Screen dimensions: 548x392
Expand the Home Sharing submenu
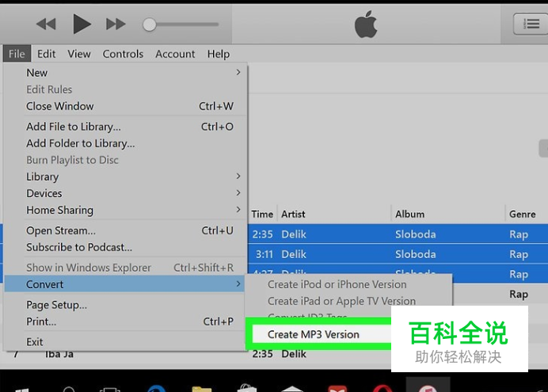coord(125,210)
